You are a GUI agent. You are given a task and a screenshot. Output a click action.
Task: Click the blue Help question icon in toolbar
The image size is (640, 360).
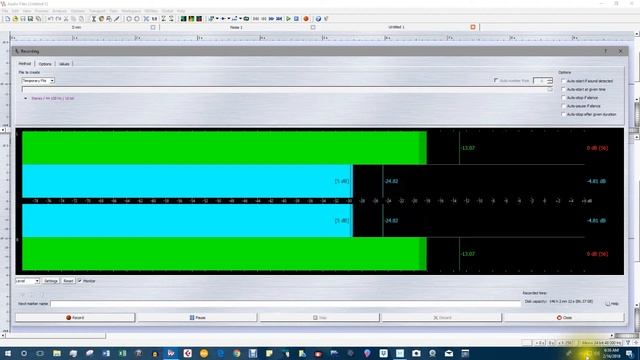(318, 19)
